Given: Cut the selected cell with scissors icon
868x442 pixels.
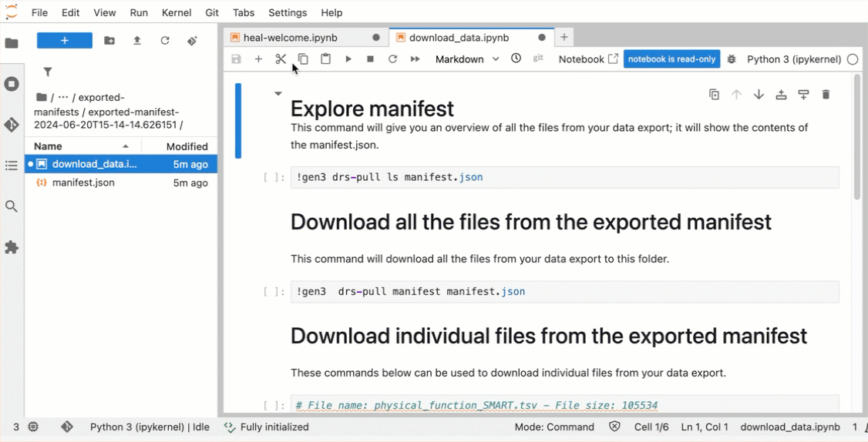Looking at the screenshot, I should pos(281,59).
